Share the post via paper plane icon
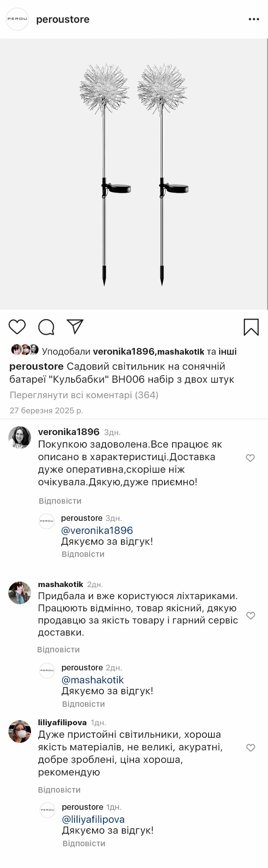 coord(75,327)
